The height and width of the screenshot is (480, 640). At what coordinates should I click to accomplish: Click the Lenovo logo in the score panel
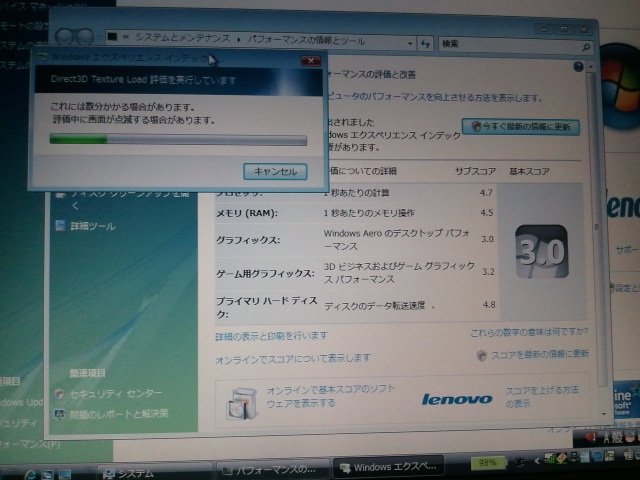456,399
